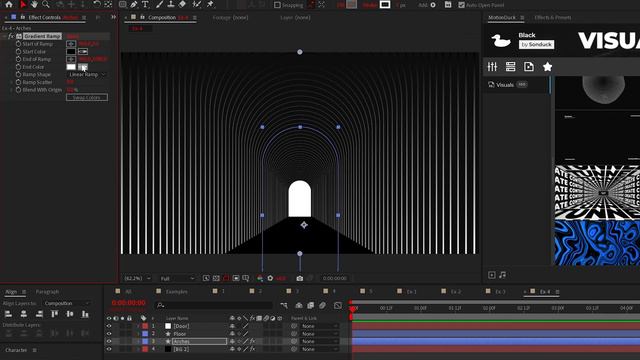This screenshot has height=360, width=640.
Task: Open the All timeline tab
Action: tap(128, 291)
